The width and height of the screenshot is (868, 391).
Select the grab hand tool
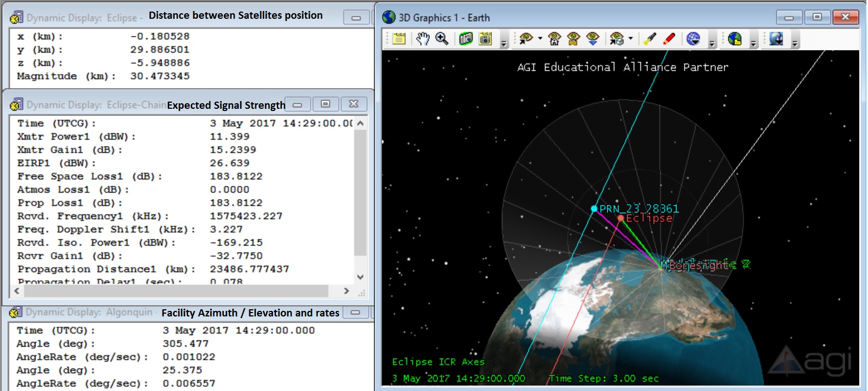click(x=423, y=39)
